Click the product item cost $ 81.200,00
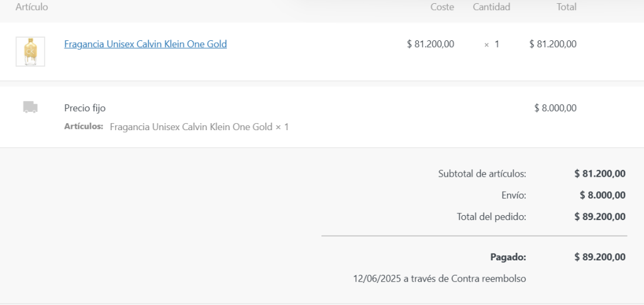644x305 pixels. (430, 44)
